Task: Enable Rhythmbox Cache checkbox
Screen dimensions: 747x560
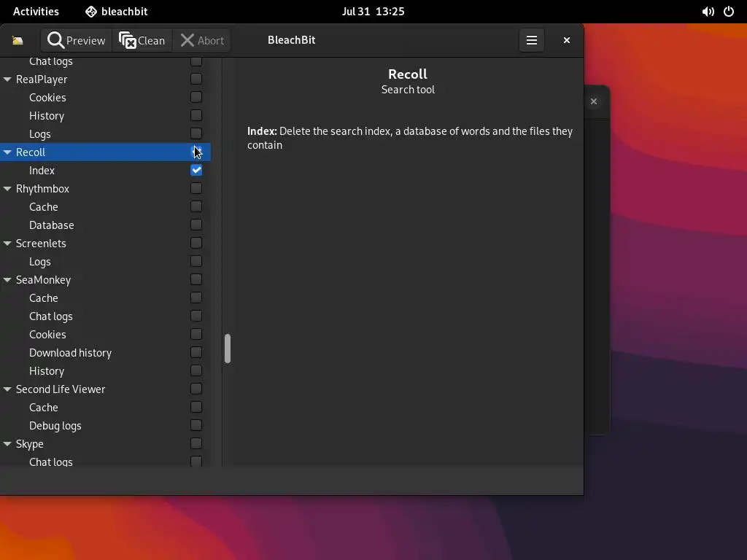Action: (x=196, y=206)
